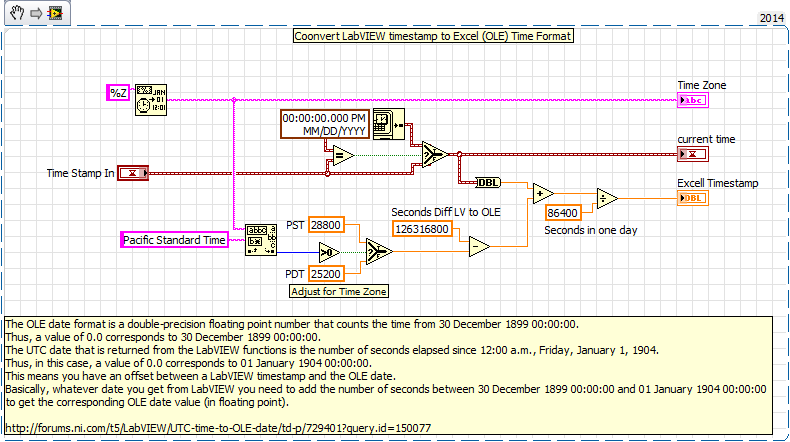Click the 86400 numeric constant
The width and height of the screenshot is (790, 442).
point(563,213)
